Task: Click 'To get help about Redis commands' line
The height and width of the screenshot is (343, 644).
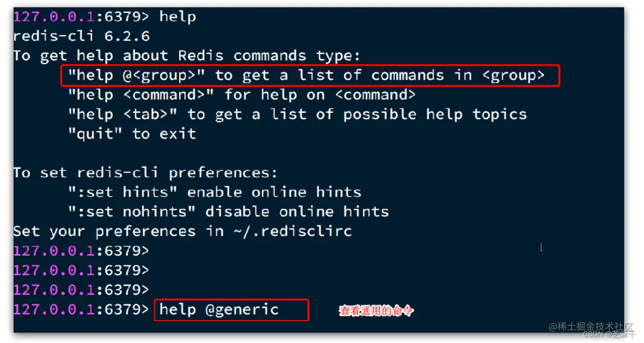Action: point(187,56)
